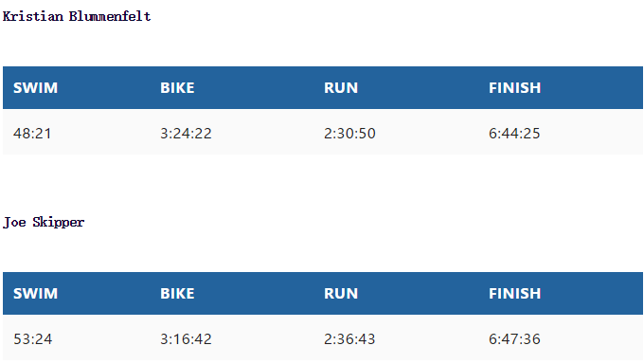Select FINISH header in Blummenfelt's table
This screenshot has width=644, height=364.
point(514,87)
